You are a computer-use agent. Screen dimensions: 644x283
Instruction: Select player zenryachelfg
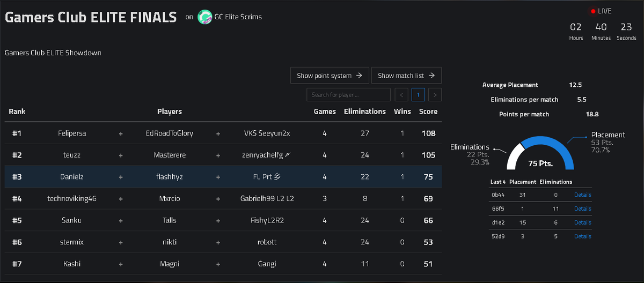click(267, 155)
